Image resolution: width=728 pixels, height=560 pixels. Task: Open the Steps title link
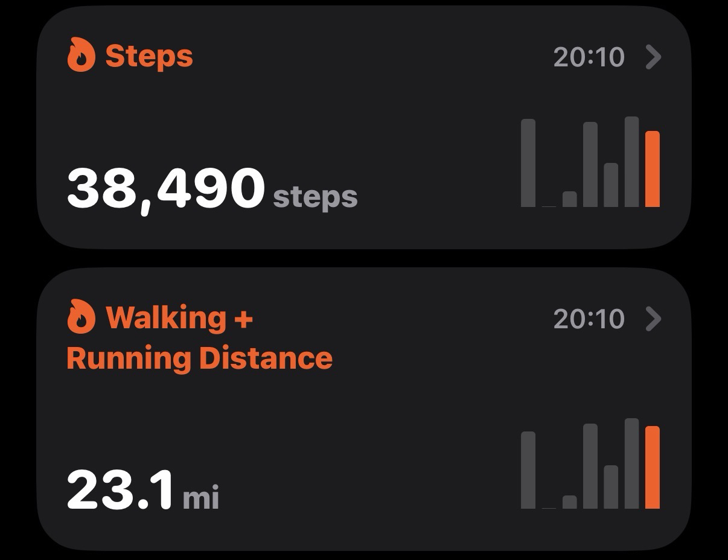(149, 56)
